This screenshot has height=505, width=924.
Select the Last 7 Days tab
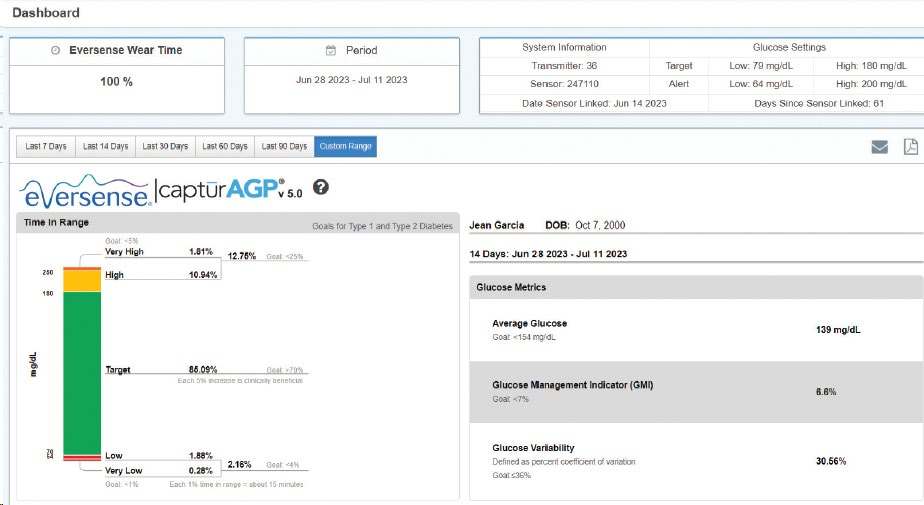46,147
